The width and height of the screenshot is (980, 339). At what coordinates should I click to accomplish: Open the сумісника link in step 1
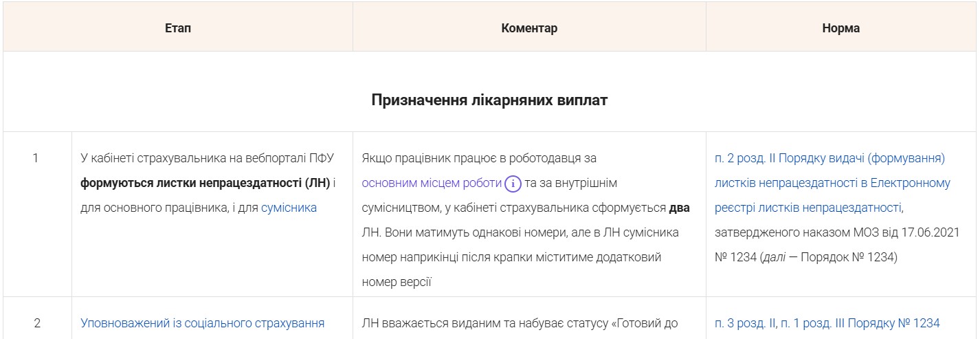click(x=289, y=208)
